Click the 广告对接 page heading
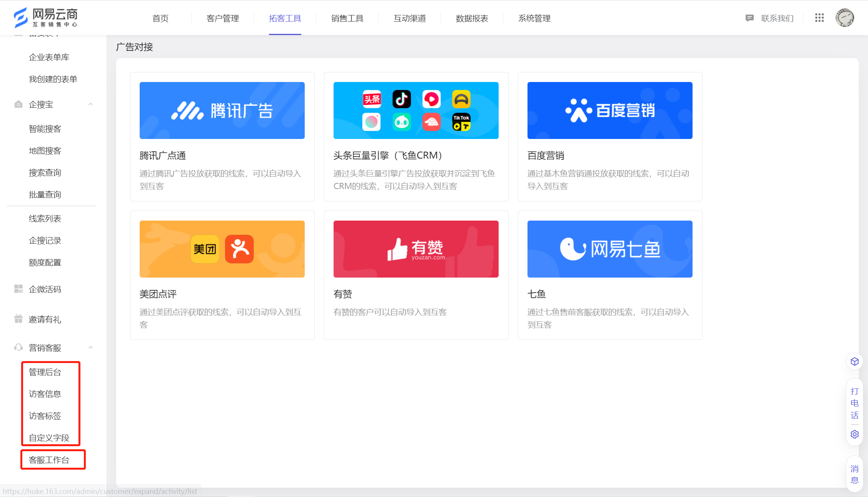868x497 pixels. click(135, 47)
